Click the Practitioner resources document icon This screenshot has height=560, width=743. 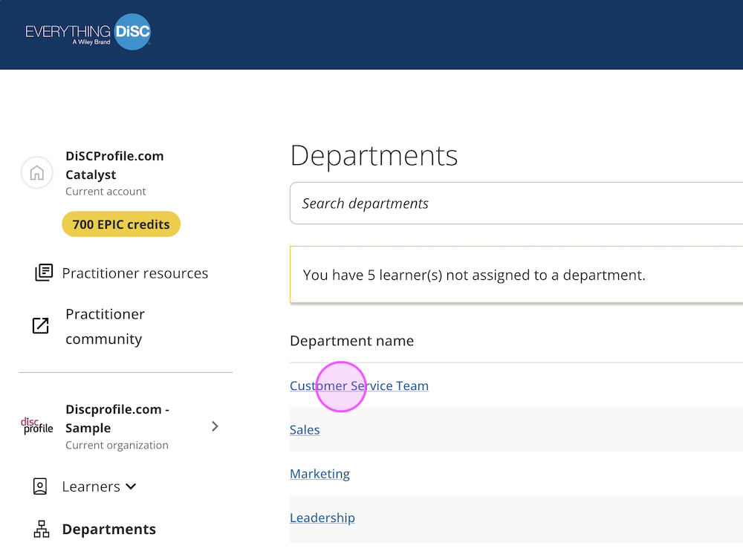(x=44, y=273)
